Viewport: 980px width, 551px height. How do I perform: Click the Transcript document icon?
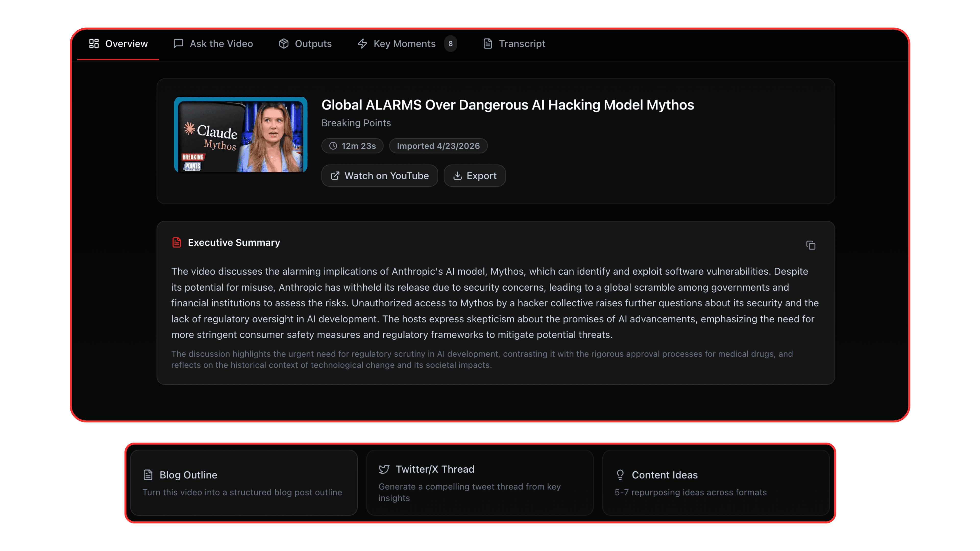click(x=488, y=44)
